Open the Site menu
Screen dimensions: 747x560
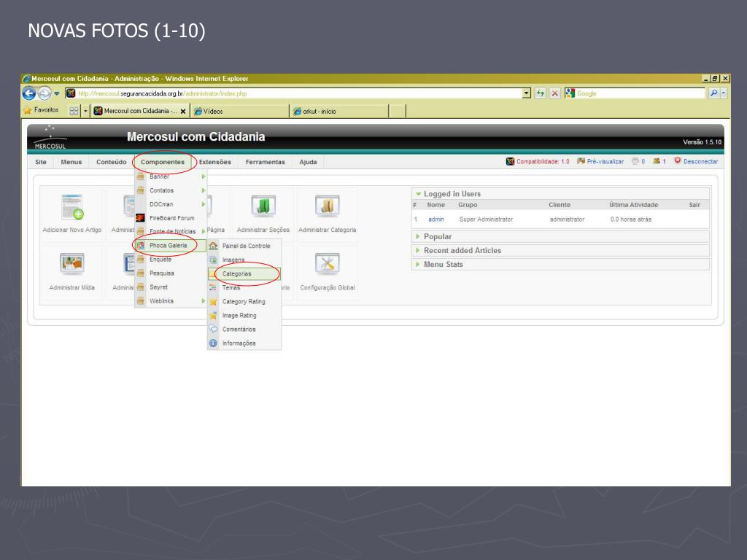pyautogui.click(x=41, y=162)
